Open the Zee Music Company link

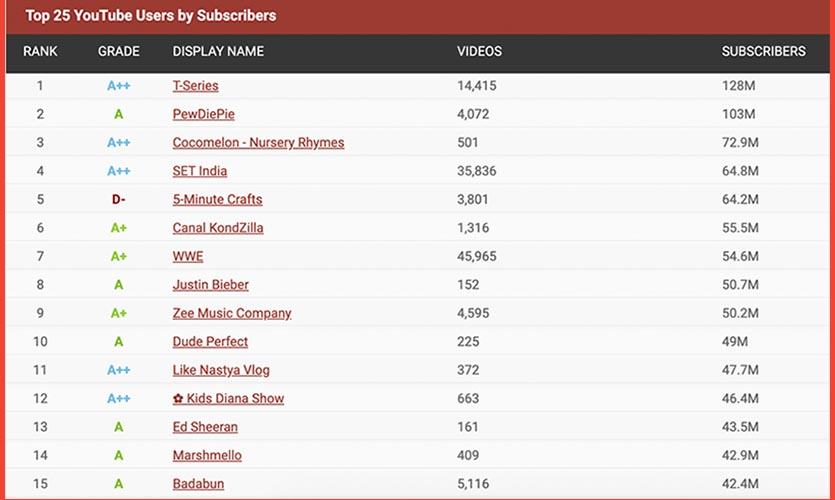click(232, 313)
